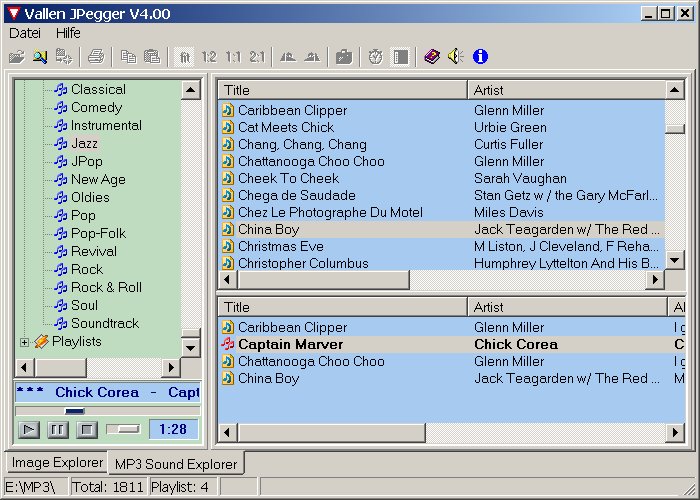
Task: Select Captain Marver in the lower playlist
Action: pyautogui.click(x=452, y=344)
